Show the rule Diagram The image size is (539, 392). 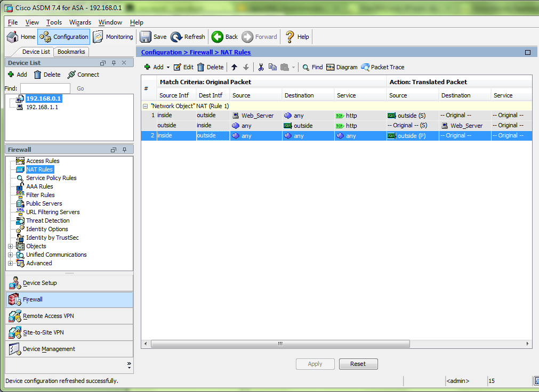(x=342, y=67)
